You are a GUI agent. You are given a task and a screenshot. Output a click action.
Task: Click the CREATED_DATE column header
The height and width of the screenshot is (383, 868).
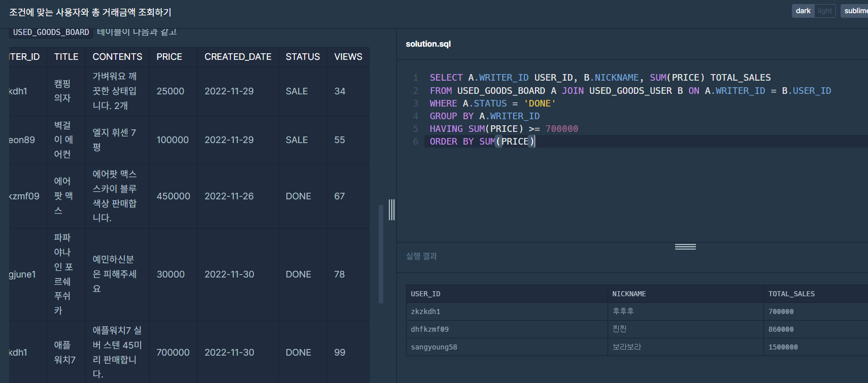pos(238,57)
